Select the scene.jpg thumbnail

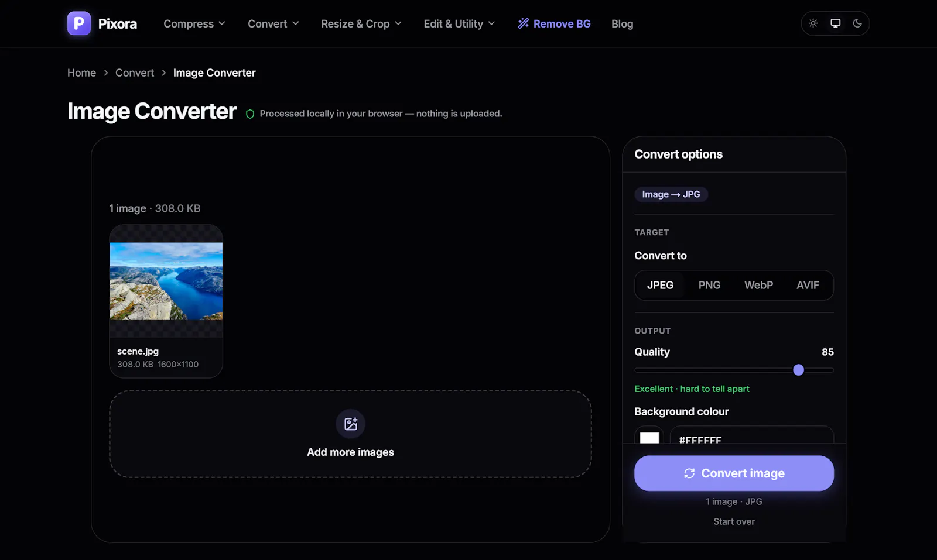point(166,281)
